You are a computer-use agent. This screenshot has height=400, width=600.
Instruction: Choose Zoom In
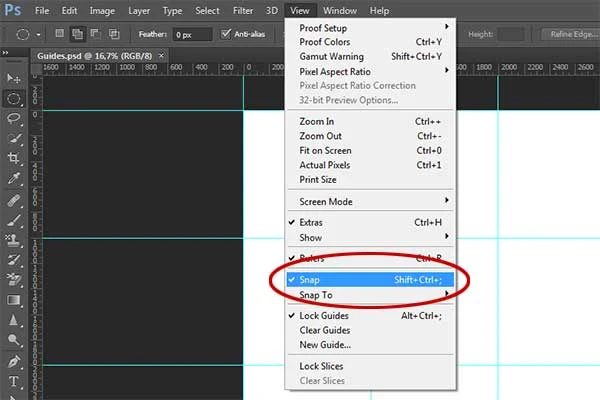(370, 121)
